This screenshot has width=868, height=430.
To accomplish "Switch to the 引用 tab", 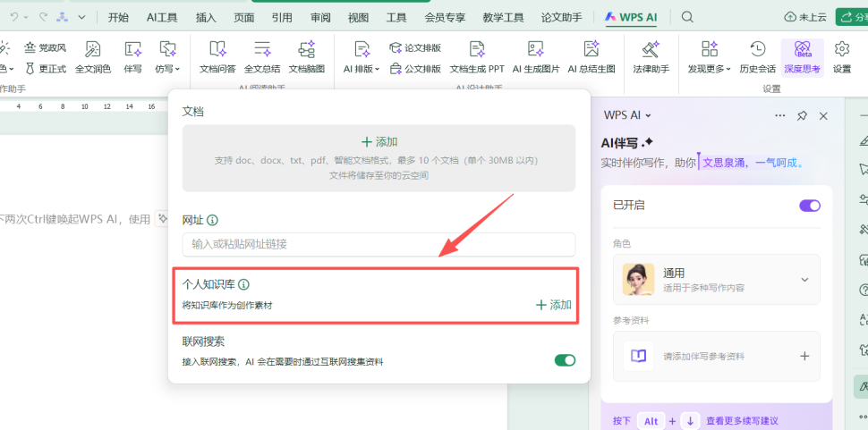I will click(282, 17).
